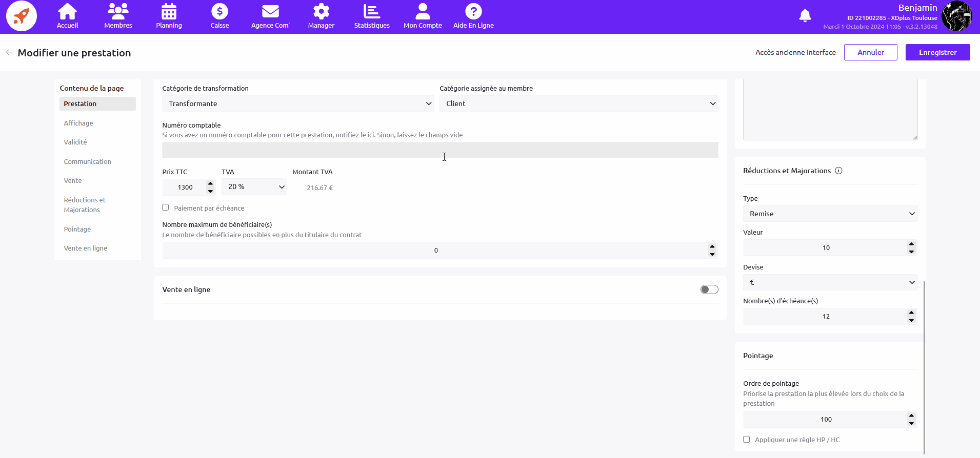Jump to the Affichage section
Viewport: 980px width, 458px height.
(x=78, y=123)
